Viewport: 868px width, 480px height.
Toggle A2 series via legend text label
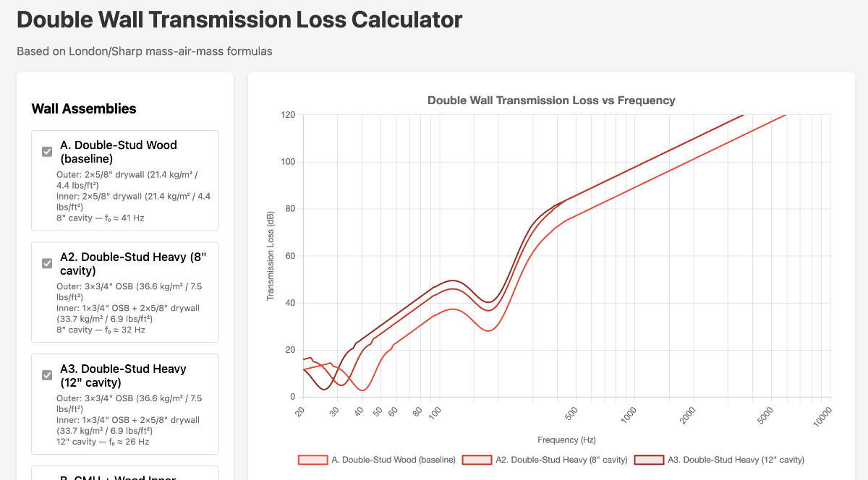(561, 460)
